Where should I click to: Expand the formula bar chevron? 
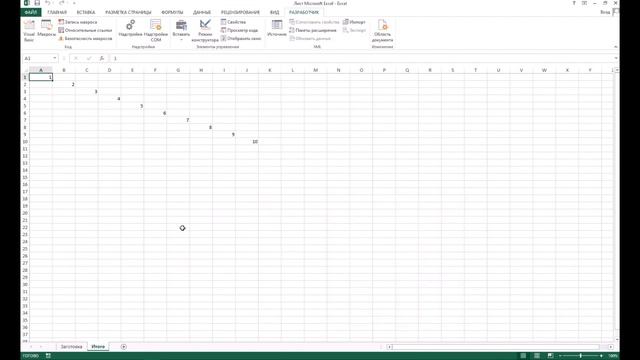click(x=616, y=58)
